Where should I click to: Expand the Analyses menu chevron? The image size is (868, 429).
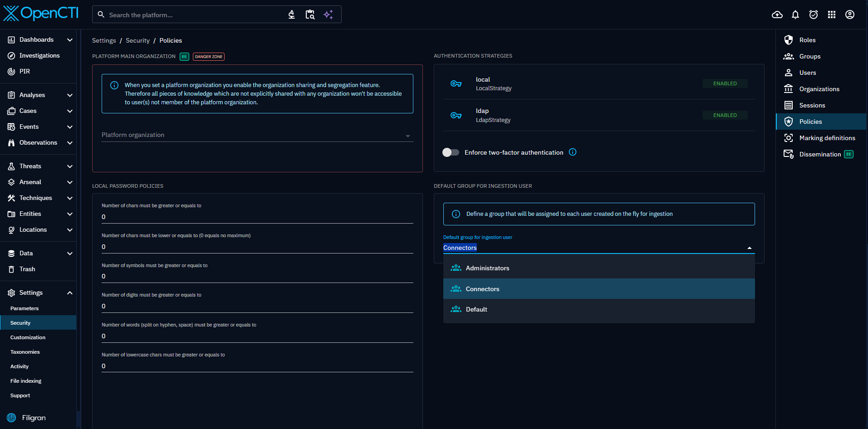pyautogui.click(x=70, y=95)
